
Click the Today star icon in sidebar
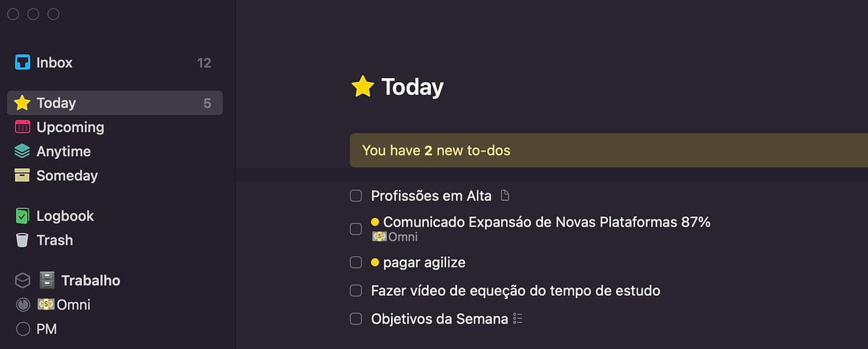click(23, 103)
